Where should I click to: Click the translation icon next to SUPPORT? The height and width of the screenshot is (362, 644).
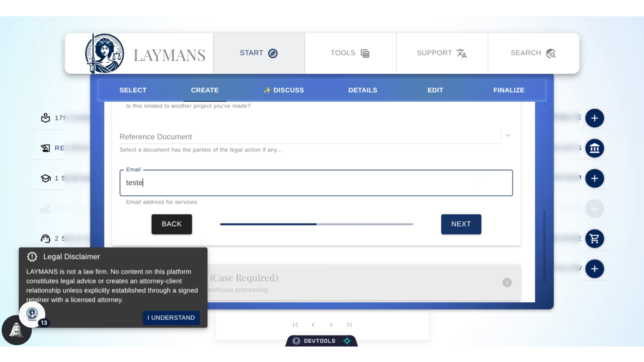[462, 54]
